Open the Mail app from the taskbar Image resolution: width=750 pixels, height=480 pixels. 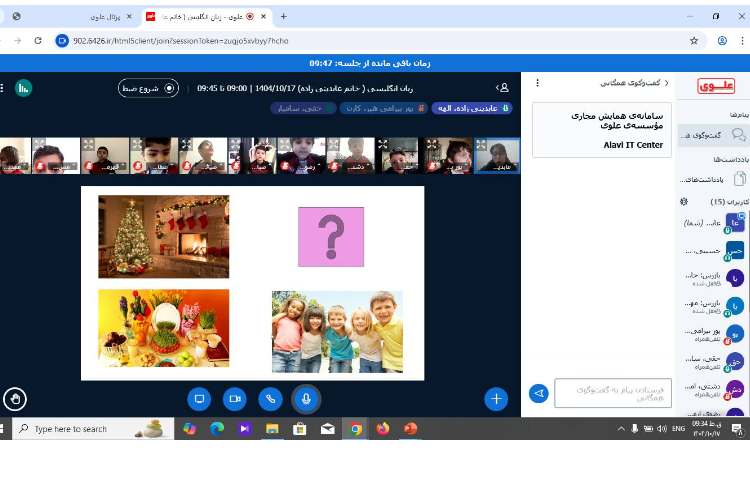coord(328,429)
